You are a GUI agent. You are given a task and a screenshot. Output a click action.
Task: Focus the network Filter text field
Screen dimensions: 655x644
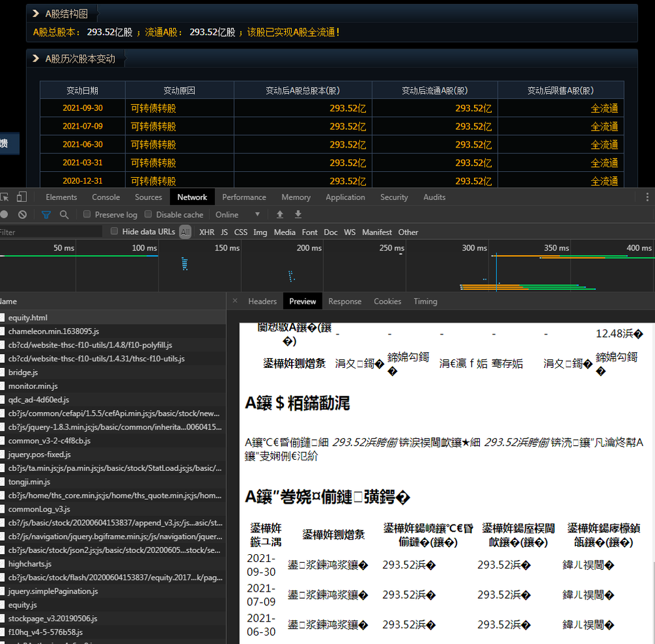coord(51,232)
